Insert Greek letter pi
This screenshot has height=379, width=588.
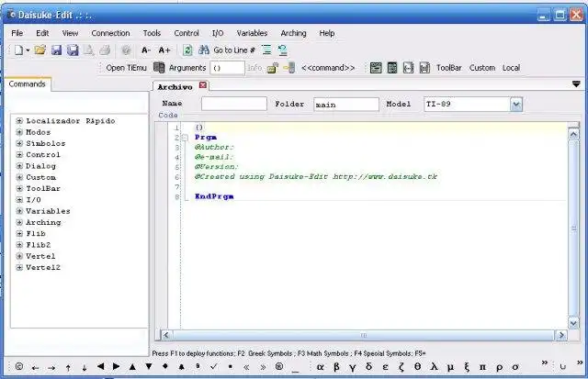pos(482,367)
